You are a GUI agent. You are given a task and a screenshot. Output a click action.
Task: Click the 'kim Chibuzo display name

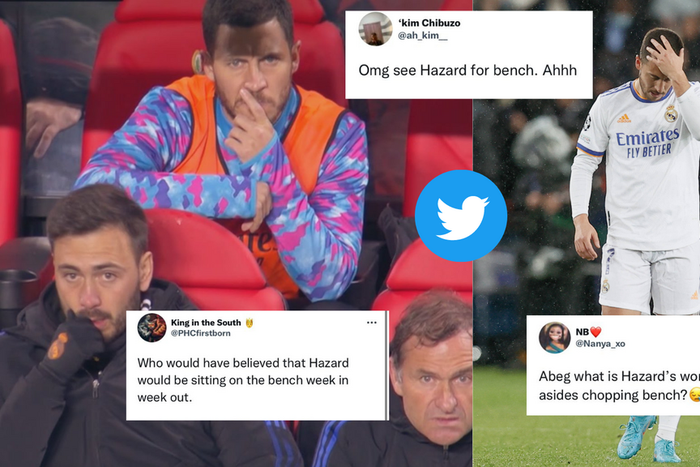click(x=429, y=23)
